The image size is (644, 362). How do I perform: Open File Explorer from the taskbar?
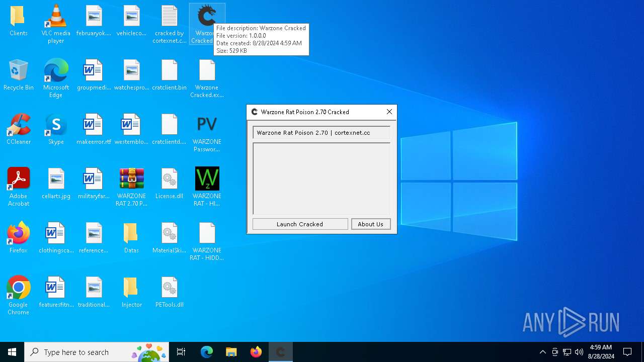pos(231,352)
